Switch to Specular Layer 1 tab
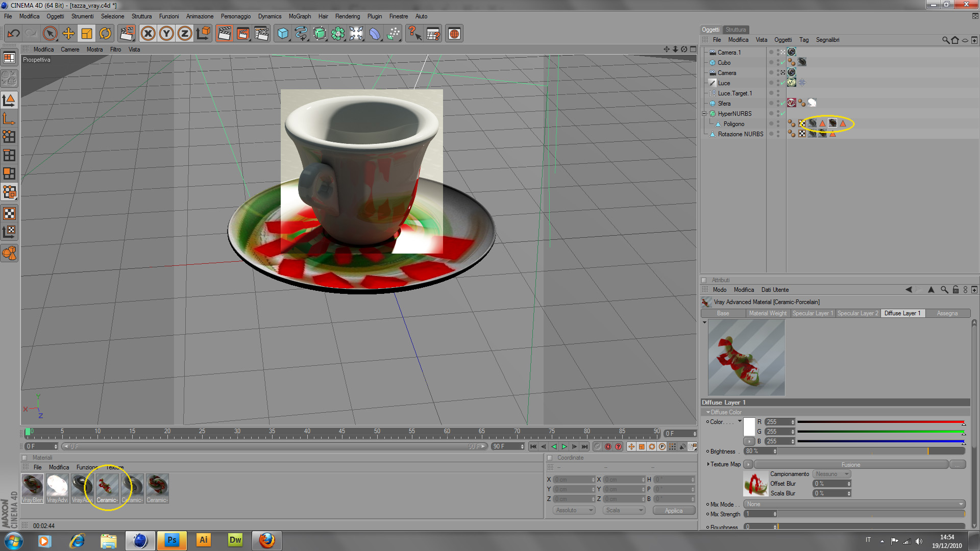The width and height of the screenshot is (980, 551). tap(812, 313)
